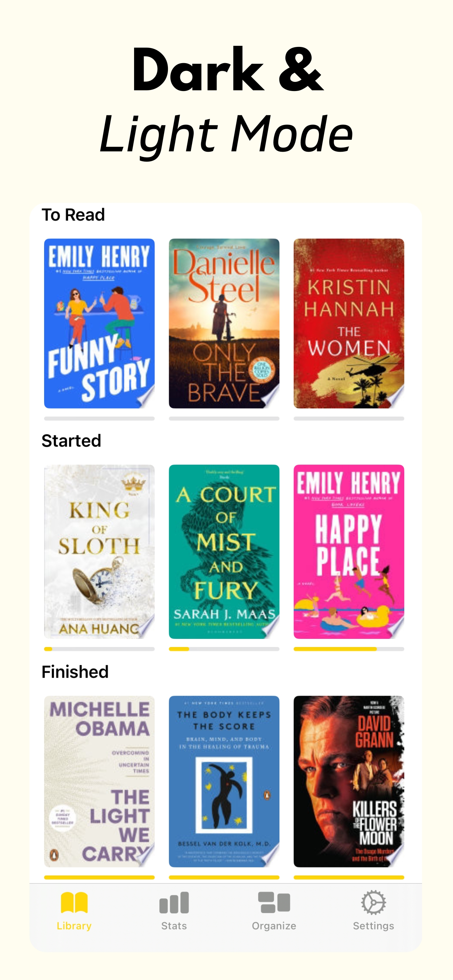453x980 pixels.
Task: Open the Started section header
Action: tap(71, 441)
